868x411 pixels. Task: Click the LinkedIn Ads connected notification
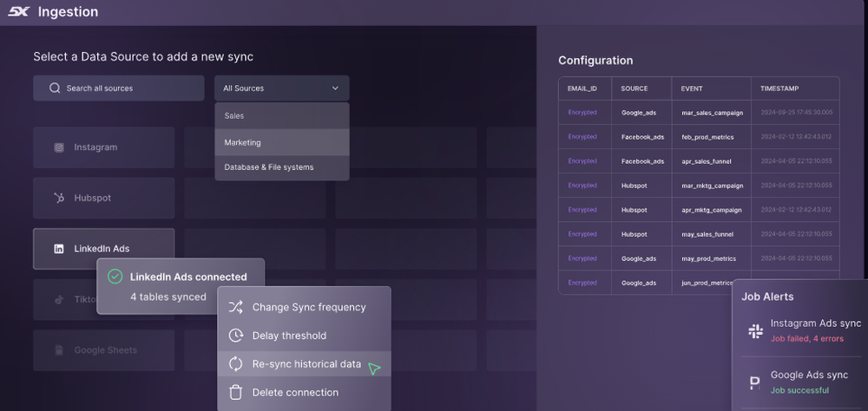[181, 286]
